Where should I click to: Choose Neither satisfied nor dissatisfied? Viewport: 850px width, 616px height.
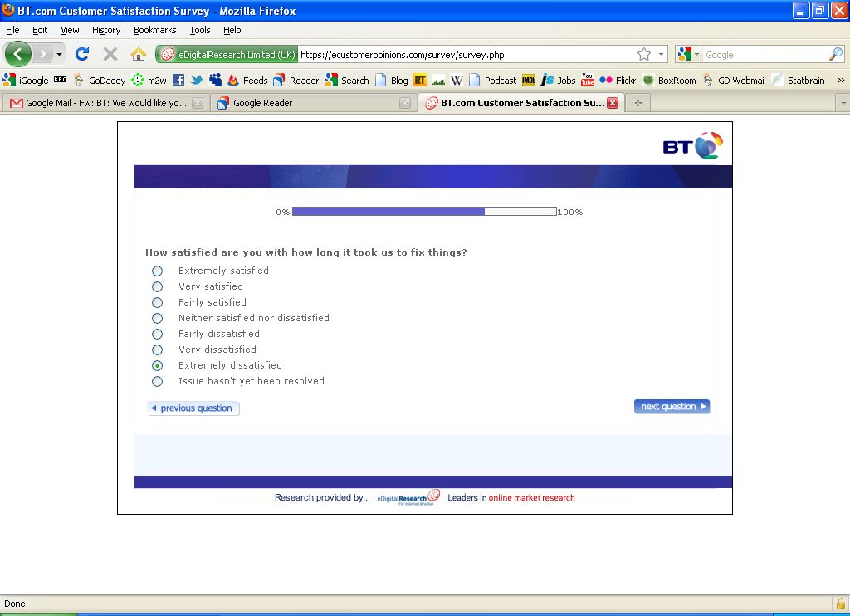[157, 319]
